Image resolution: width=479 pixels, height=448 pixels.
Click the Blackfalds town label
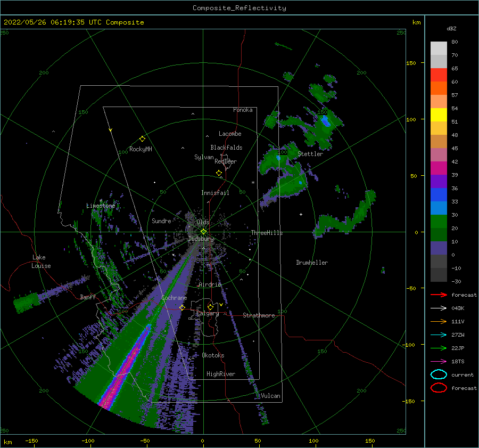coord(226,148)
